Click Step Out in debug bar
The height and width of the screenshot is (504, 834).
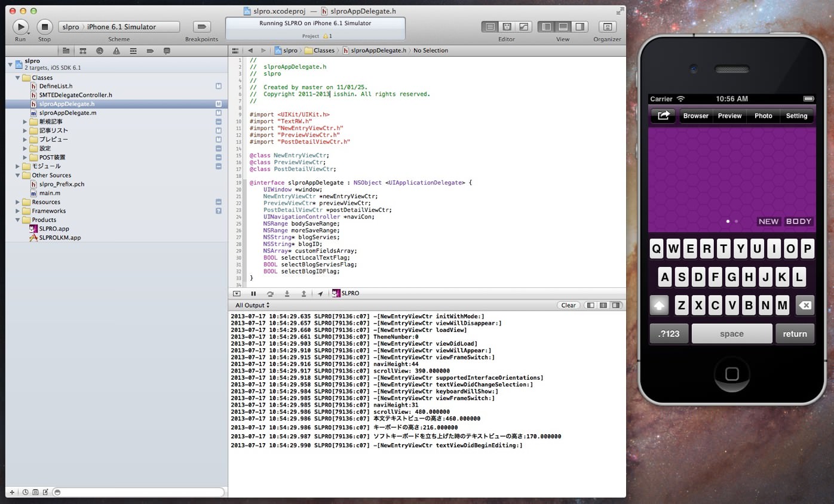[303, 294]
